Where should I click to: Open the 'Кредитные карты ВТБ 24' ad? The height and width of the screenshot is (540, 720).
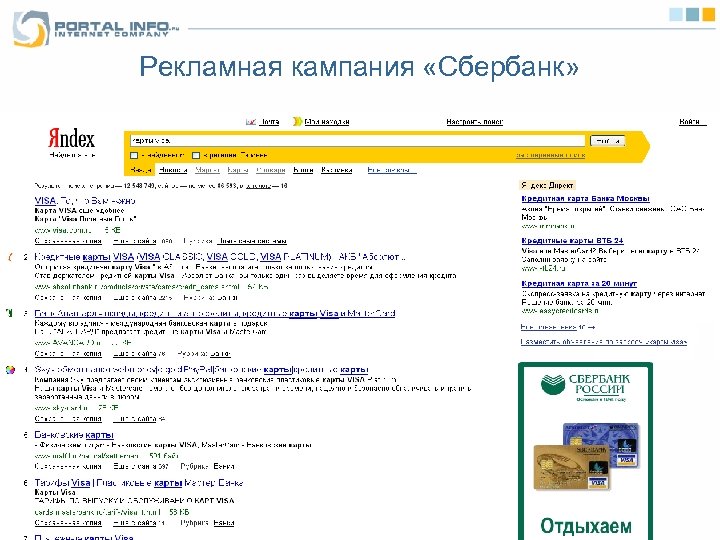pyautogui.click(x=572, y=240)
